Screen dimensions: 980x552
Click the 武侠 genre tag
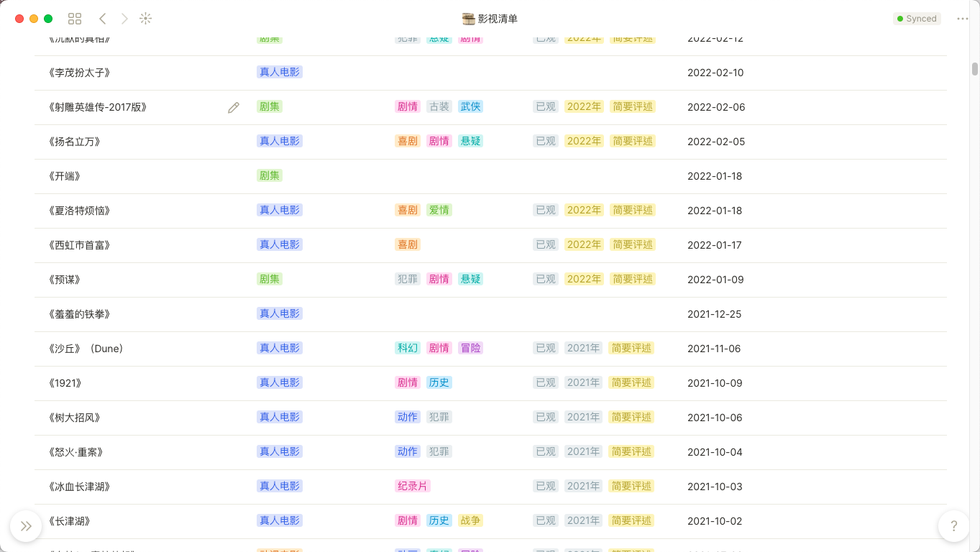tap(471, 106)
